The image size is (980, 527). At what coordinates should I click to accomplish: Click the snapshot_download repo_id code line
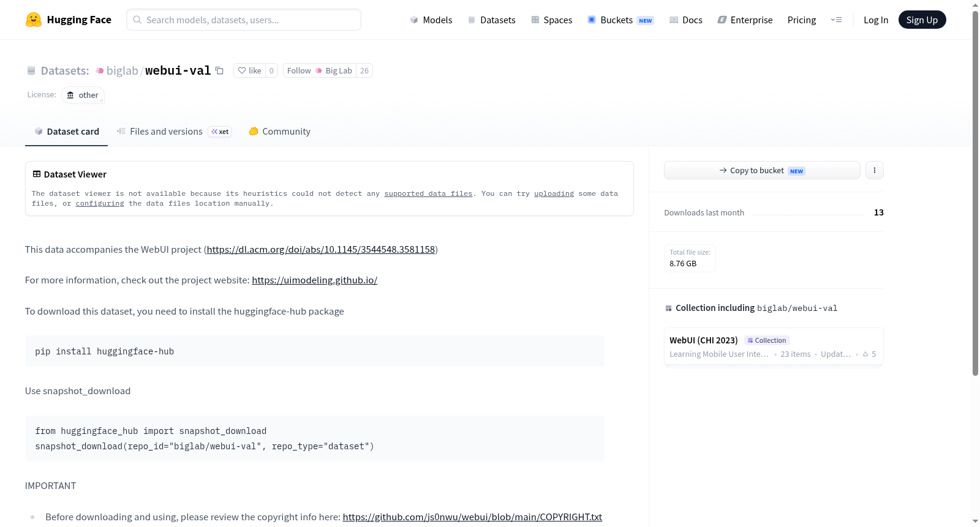point(205,446)
